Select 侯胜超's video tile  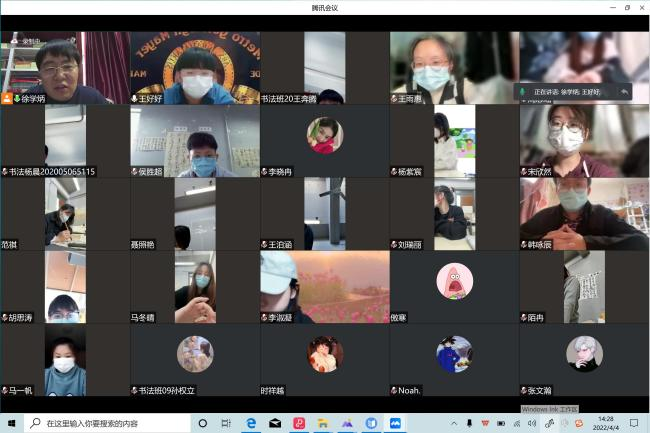[195, 141]
